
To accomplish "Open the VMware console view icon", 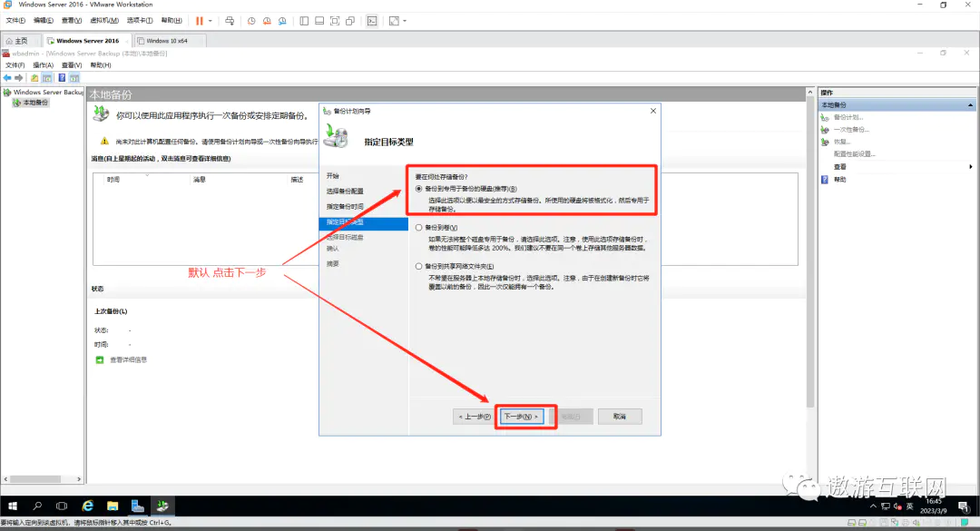I will [x=372, y=21].
